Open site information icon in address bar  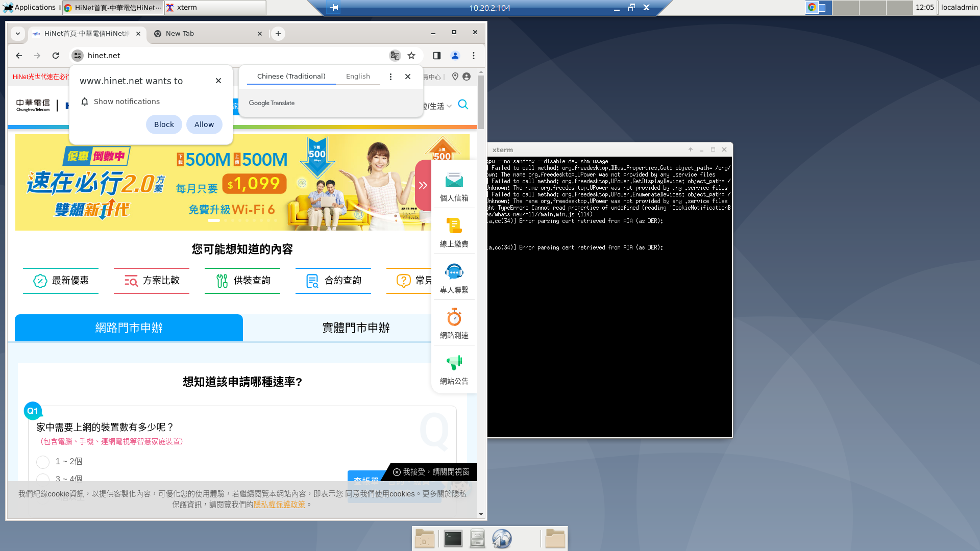tap(78, 56)
